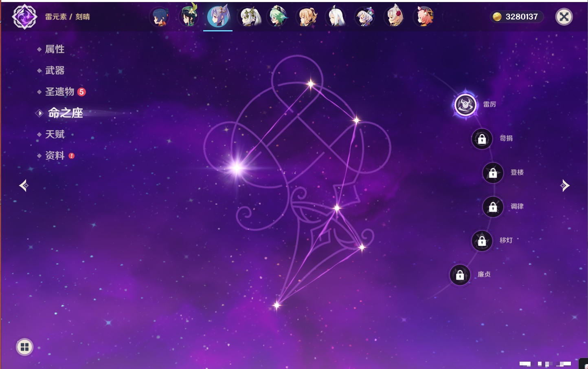
Task: Click the red alert badge on 资料
Action: [x=72, y=156]
